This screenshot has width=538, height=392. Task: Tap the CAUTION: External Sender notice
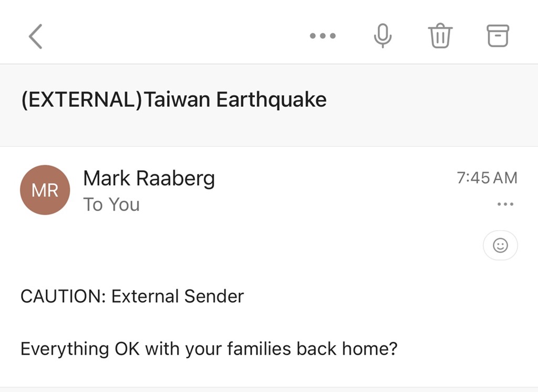(x=132, y=296)
